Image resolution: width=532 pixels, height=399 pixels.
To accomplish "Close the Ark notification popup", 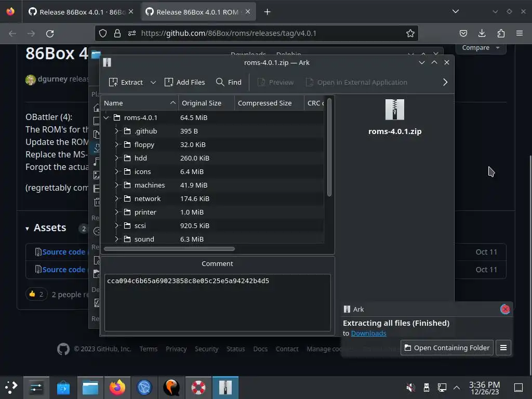I will pyautogui.click(x=505, y=309).
